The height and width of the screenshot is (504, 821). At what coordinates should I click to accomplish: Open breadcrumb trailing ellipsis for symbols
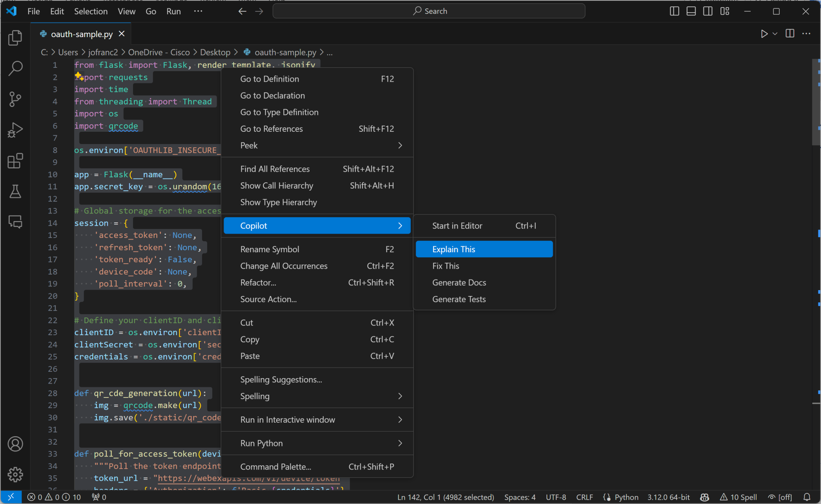point(330,53)
